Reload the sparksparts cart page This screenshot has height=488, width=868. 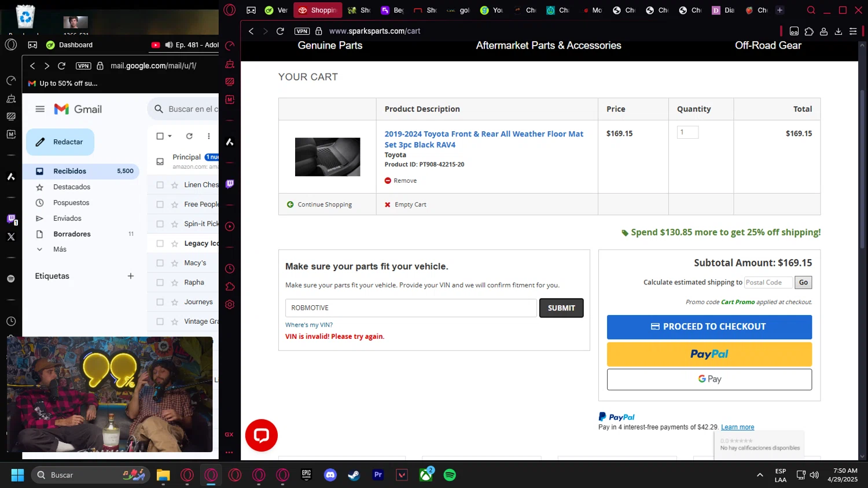[280, 31]
